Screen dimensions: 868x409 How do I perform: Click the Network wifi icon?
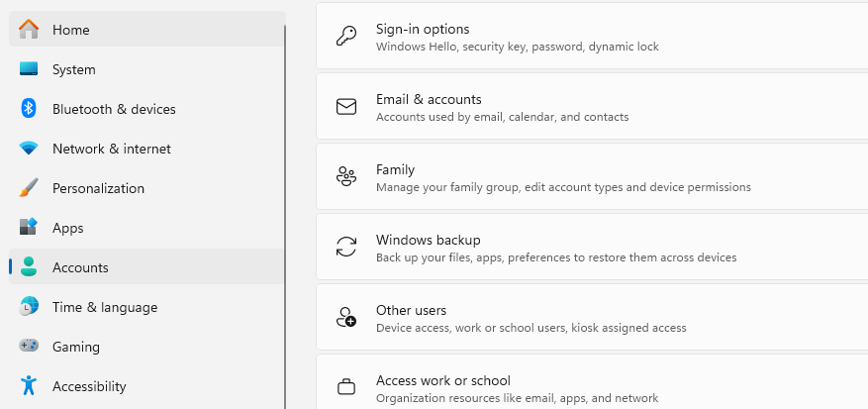pos(29,149)
